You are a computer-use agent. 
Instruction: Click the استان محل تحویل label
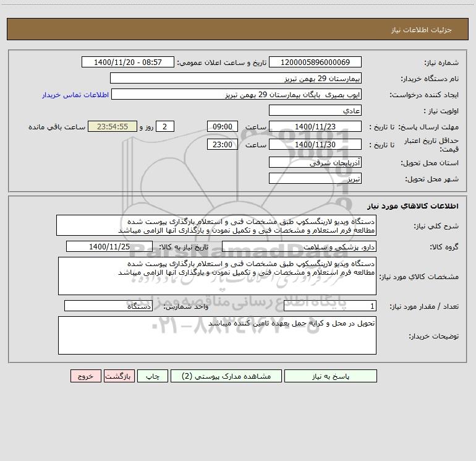[430, 163]
